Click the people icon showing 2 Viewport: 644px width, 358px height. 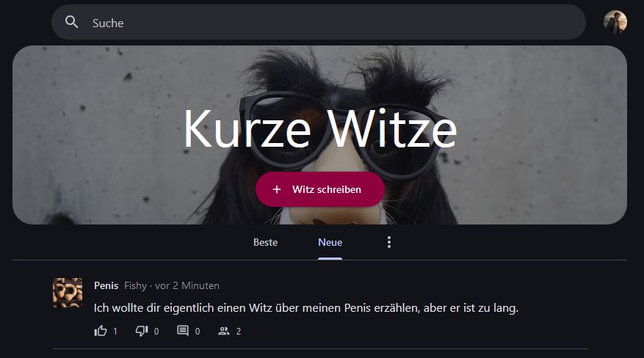(224, 331)
